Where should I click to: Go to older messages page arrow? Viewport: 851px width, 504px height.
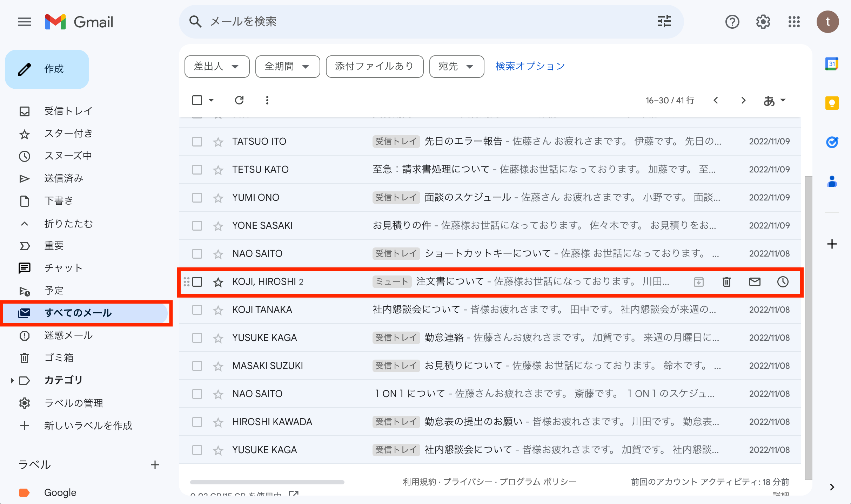[x=743, y=101]
